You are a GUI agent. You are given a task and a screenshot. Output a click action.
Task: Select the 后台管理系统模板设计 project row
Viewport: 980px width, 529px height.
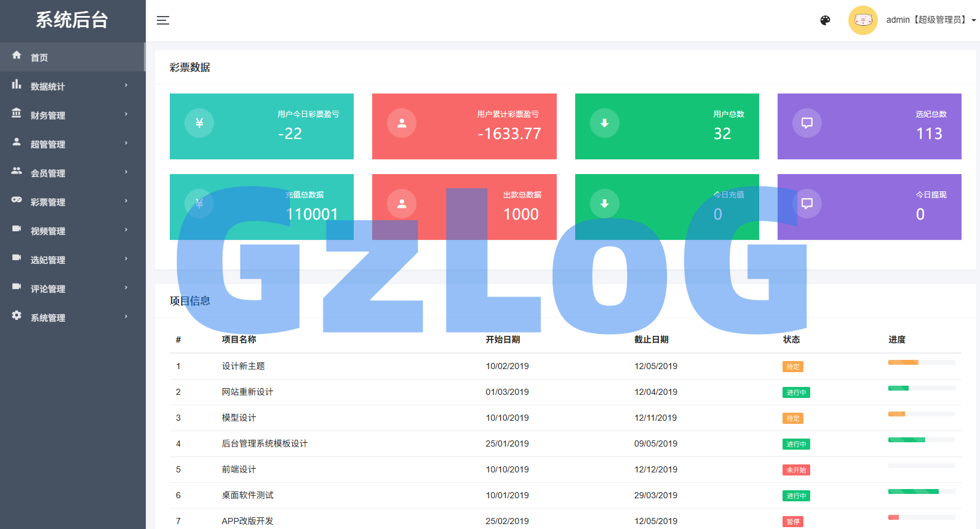pyautogui.click(x=265, y=443)
